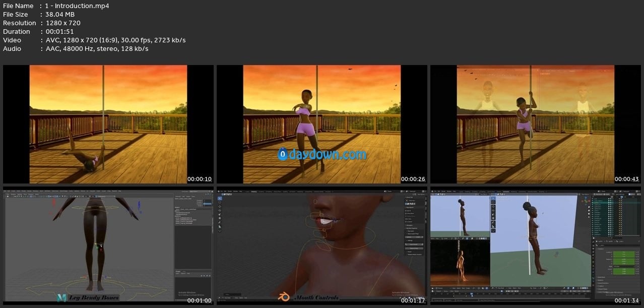The image size is (644, 308).
Task: Click the blue timeline playhead in the 00:01:34 frame
Action: point(471,294)
